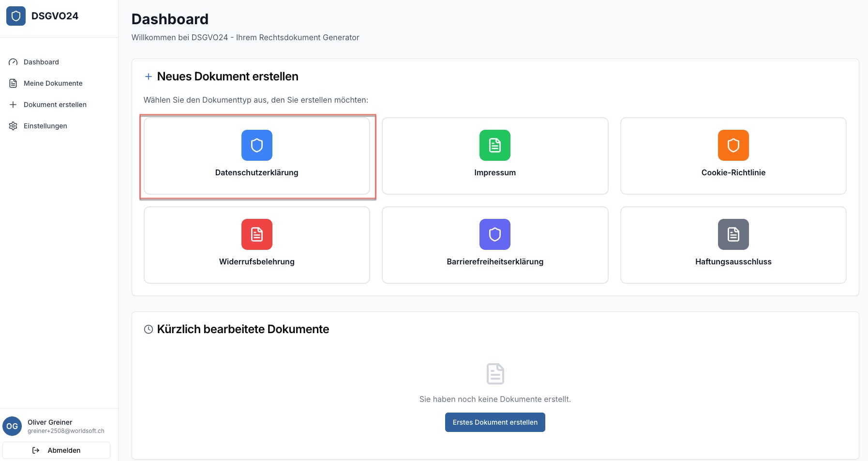The width and height of the screenshot is (868, 461).
Task: Click the green Impressum document icon
Action: coord(494,145)
